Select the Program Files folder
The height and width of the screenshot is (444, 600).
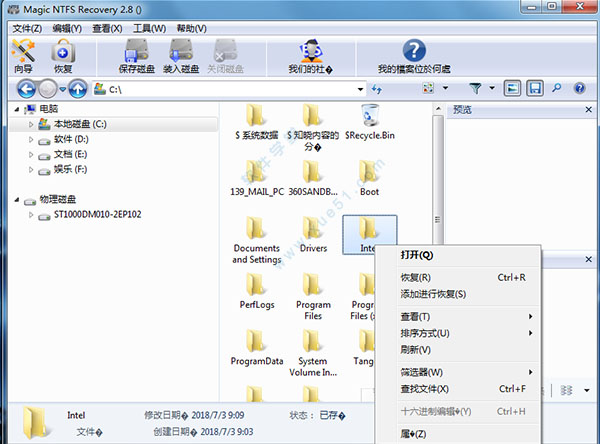point(313,297)
